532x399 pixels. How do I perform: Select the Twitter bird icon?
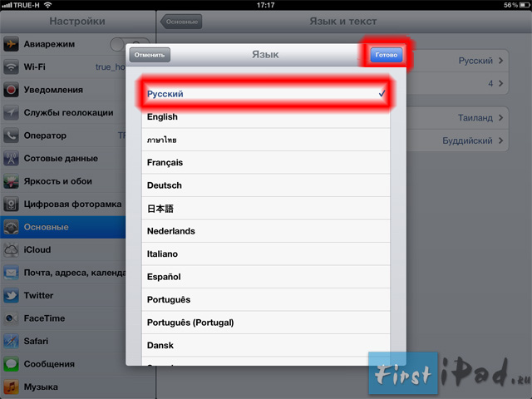click(11, 296)
